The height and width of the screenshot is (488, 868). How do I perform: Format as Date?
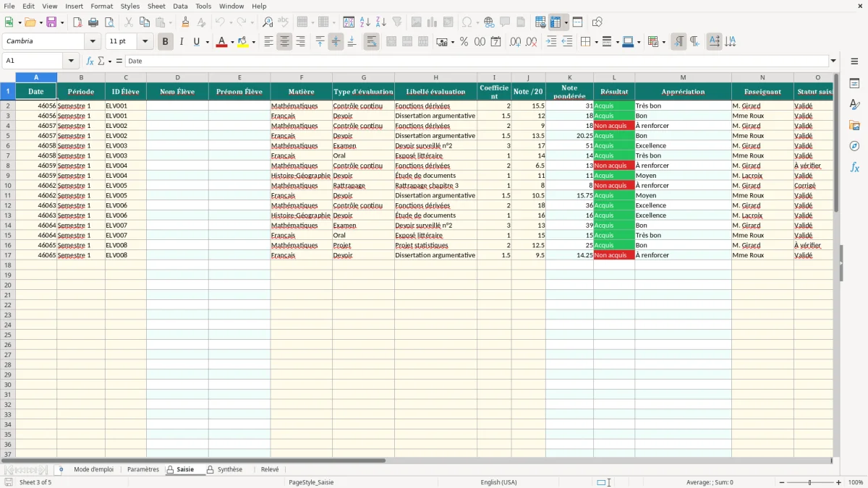[495, 42]
